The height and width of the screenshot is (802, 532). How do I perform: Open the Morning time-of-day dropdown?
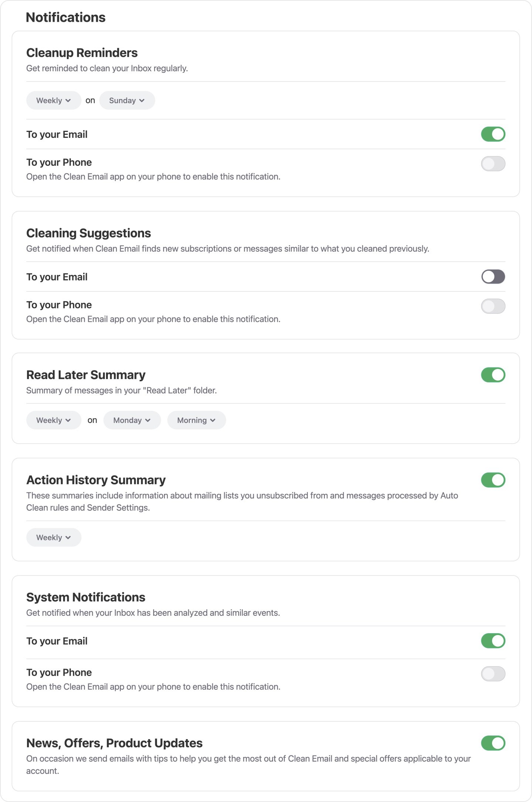click(196, 420)
